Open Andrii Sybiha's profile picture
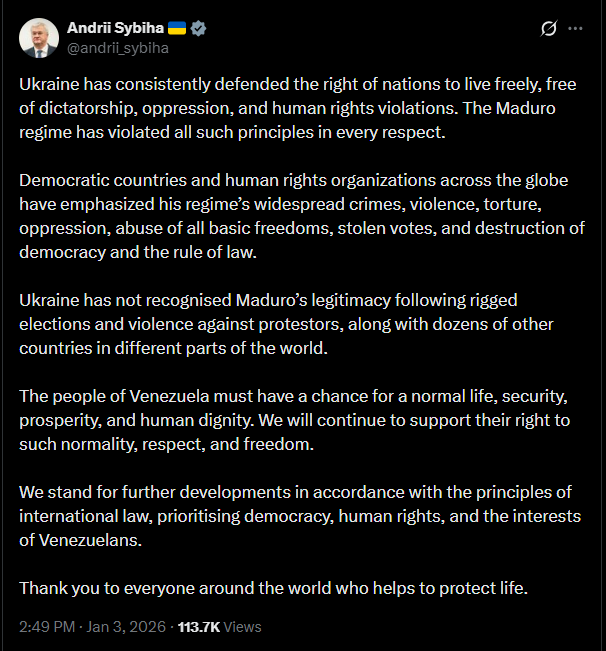 (38, 37)
